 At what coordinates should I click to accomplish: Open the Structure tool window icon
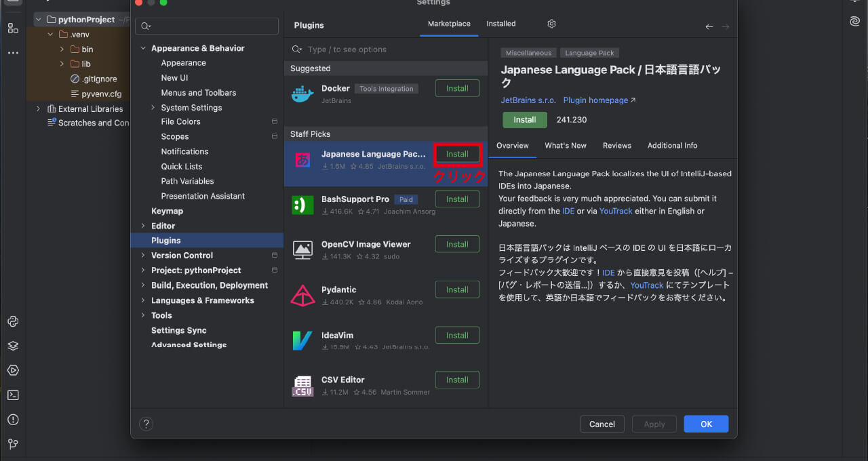tap(12, 28)
